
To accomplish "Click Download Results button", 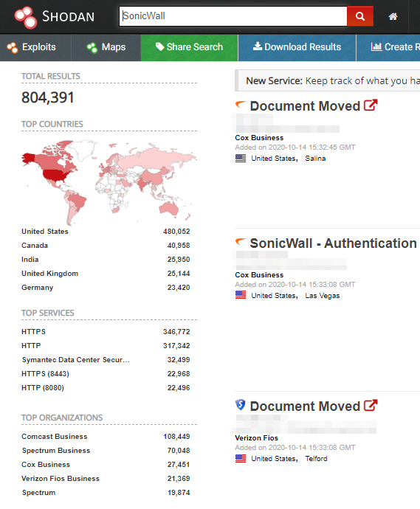I will tap(297, 47).
